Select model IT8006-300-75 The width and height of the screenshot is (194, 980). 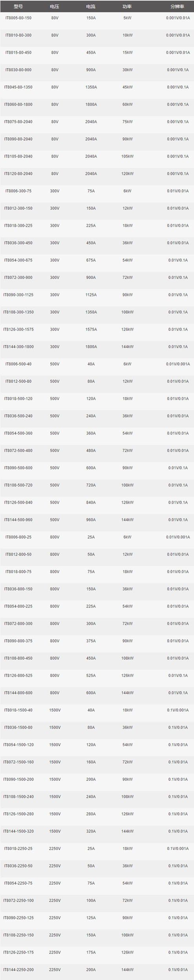[18, 191]
